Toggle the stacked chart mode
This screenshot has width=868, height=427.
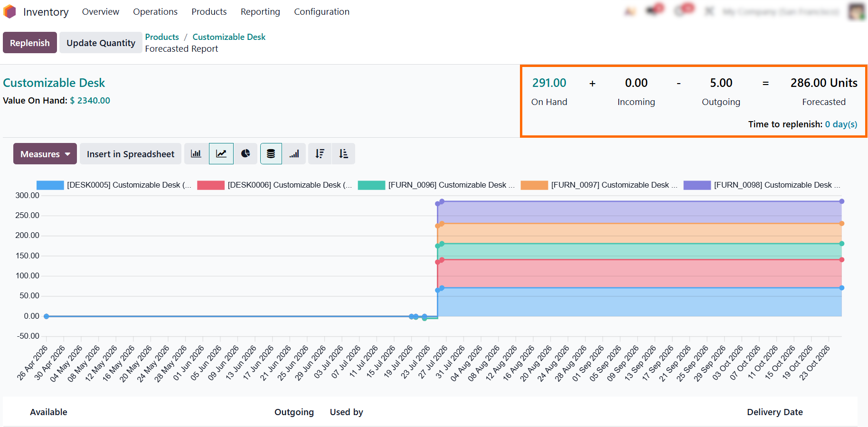tap(271, 154)
